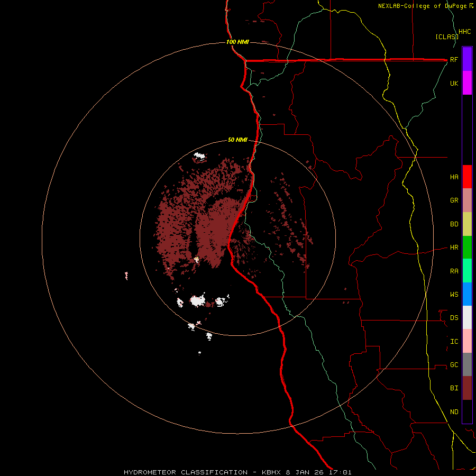Click the yellow BD legend color swatch
Screen dimensions: 476x476
pos(467,224)
